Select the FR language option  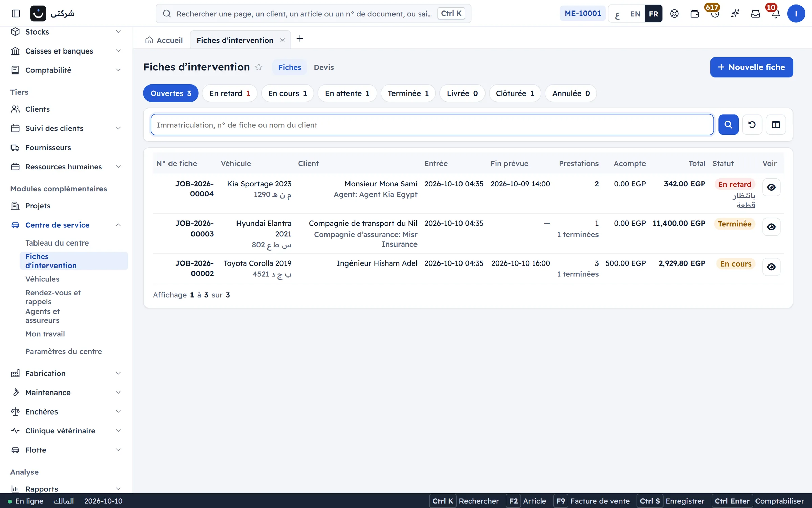tap(653, 14)
